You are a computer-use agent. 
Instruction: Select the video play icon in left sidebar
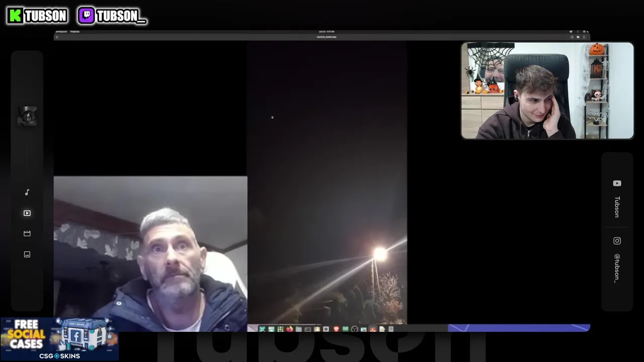click(27, 213)
